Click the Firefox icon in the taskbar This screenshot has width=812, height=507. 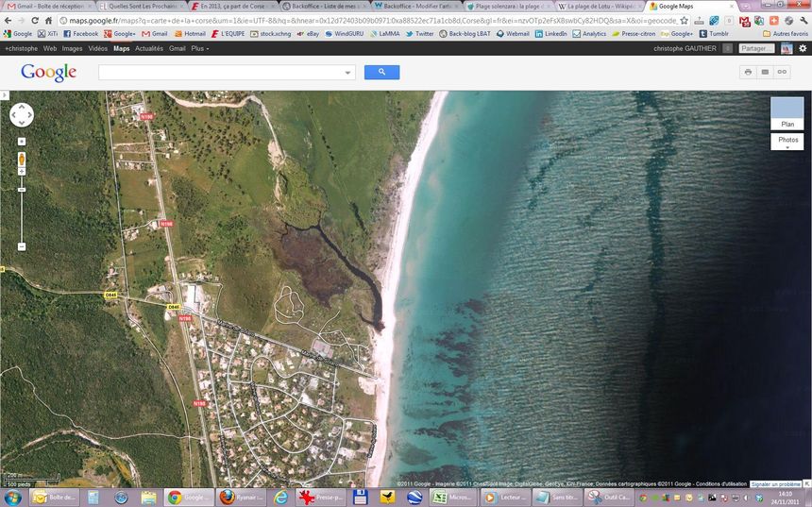coord(227,497)
